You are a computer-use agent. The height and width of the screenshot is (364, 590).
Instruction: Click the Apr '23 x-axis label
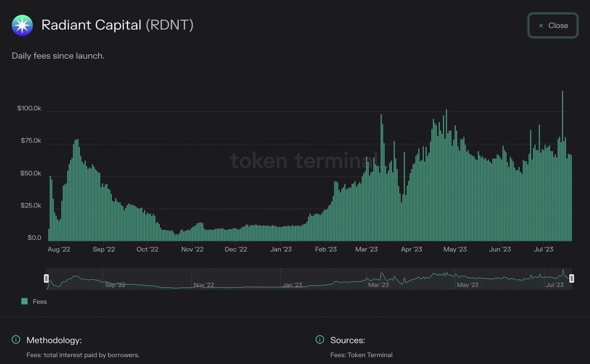pyautogui.click(x=412, y=249)
